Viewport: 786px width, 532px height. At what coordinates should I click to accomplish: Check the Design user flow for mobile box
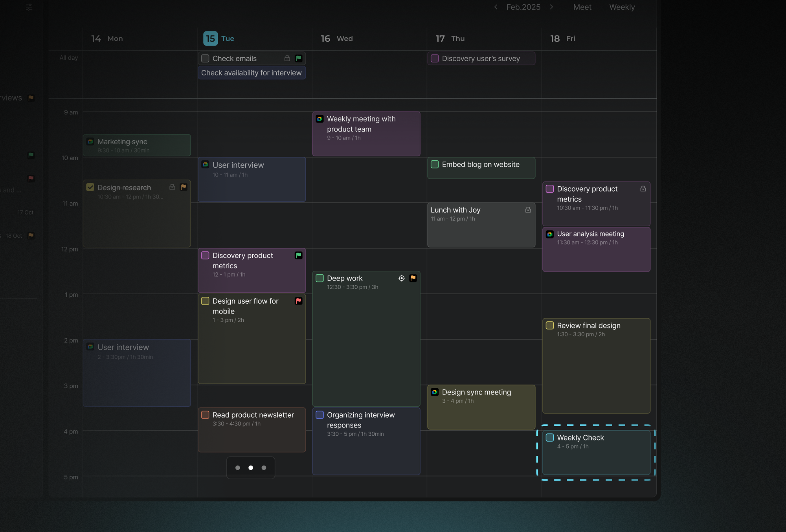coord(205,301)
